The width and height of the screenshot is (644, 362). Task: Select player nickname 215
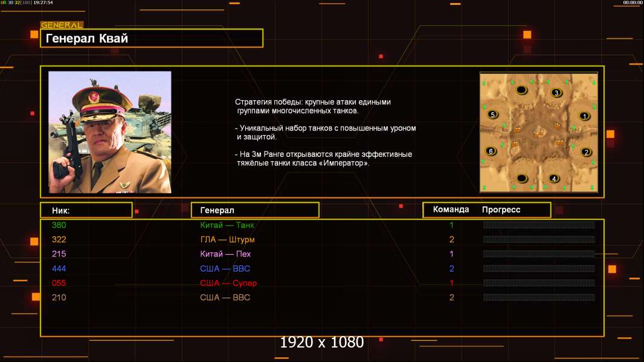(x=59, y=254)
